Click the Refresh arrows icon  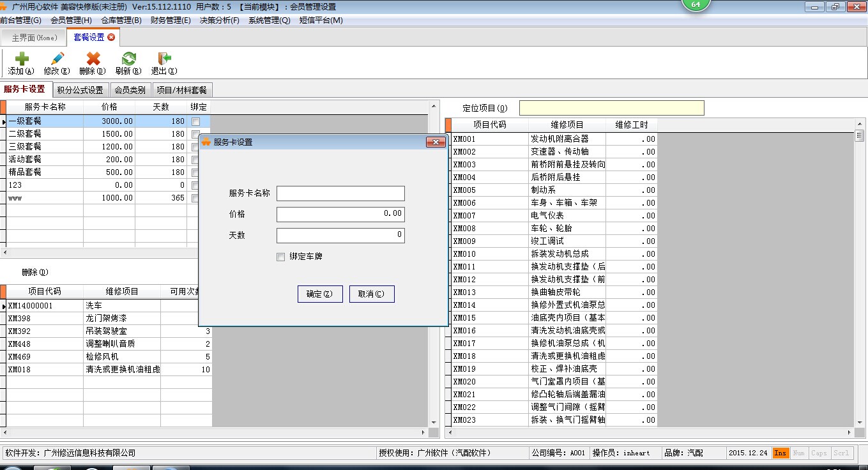[x=128, y=59]
